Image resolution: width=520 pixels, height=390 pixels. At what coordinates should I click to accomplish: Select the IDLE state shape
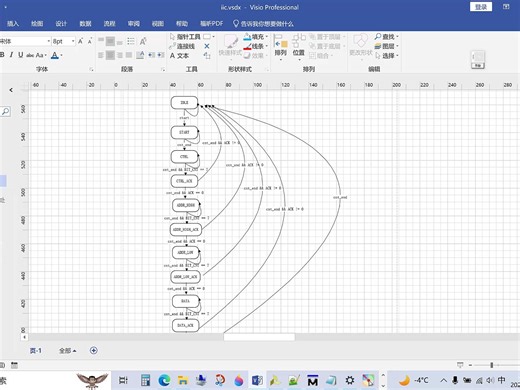point(184,103)
